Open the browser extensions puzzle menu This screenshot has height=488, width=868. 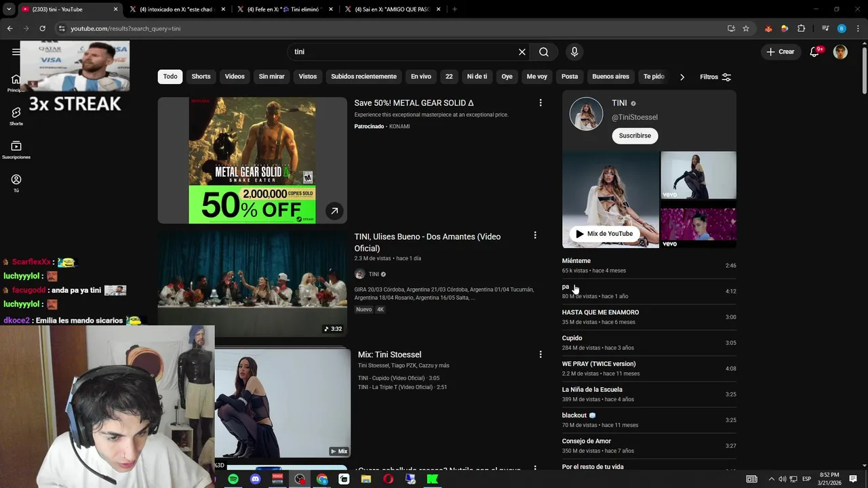click(802, 28)
